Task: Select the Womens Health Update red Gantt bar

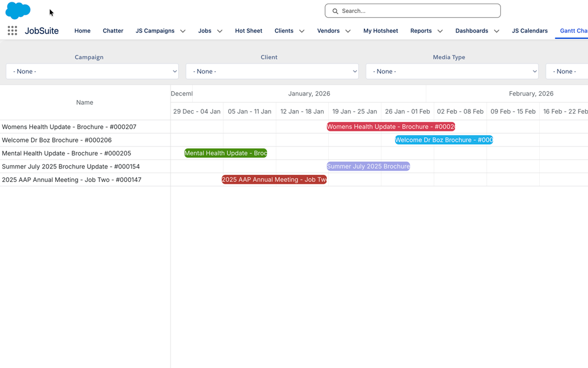Action: tap(390, 127)
